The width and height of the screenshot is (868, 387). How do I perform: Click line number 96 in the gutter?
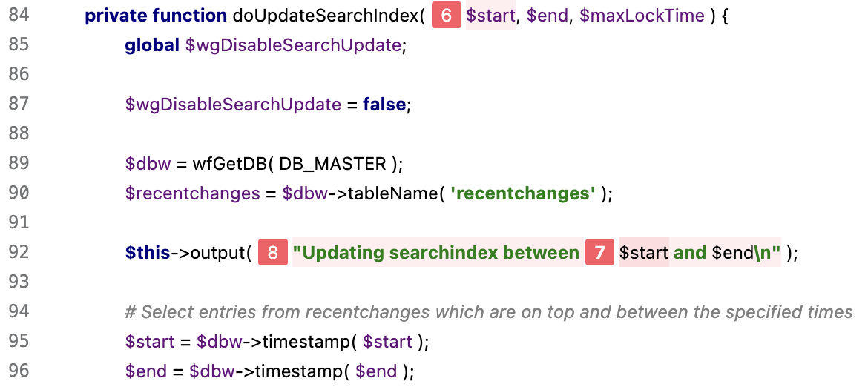coord(19,371)
